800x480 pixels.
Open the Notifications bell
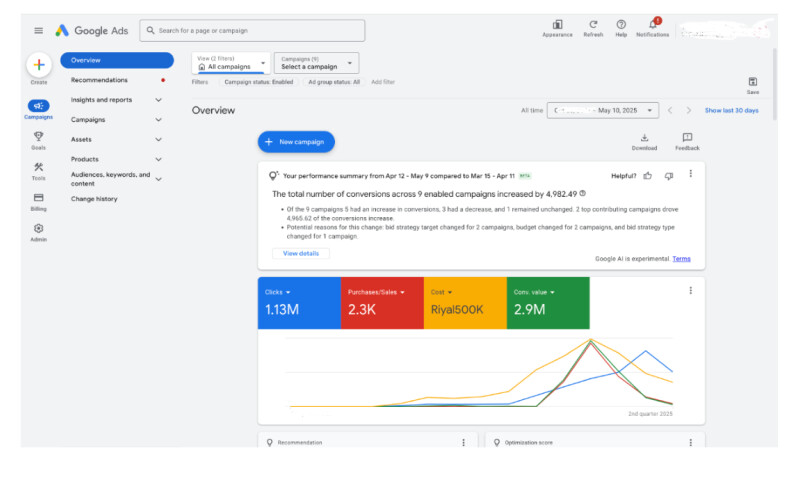click(x=653, y=25)
